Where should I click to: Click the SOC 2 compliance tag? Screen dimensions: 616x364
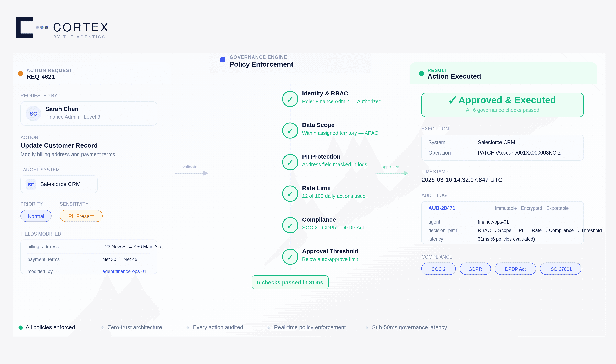438,269
